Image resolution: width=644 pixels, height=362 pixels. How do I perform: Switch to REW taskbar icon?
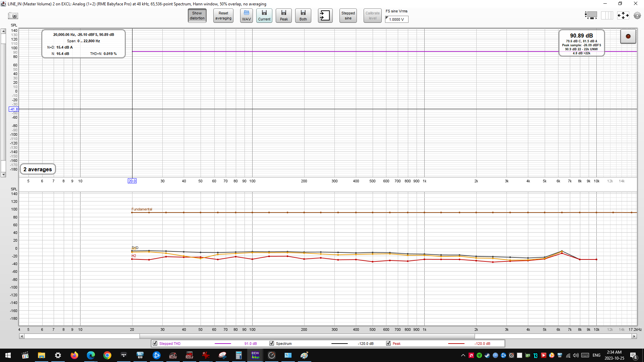pos(255,355)
